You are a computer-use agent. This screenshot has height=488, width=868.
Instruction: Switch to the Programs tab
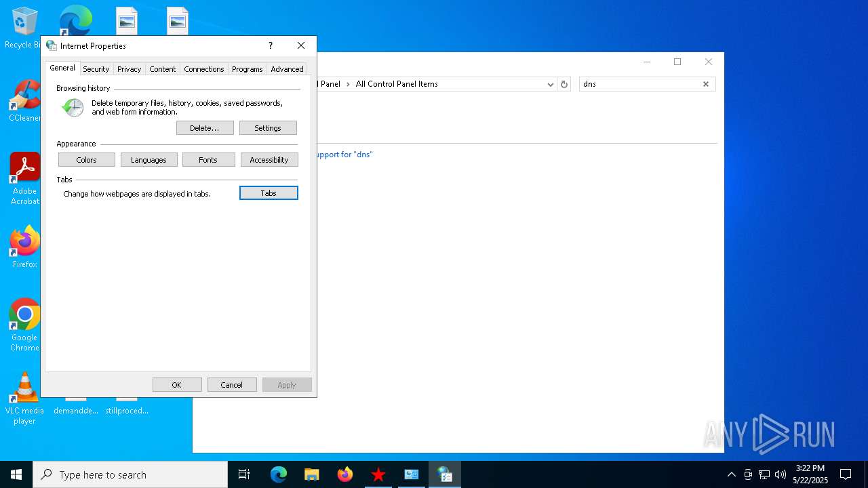click(248, 69)
